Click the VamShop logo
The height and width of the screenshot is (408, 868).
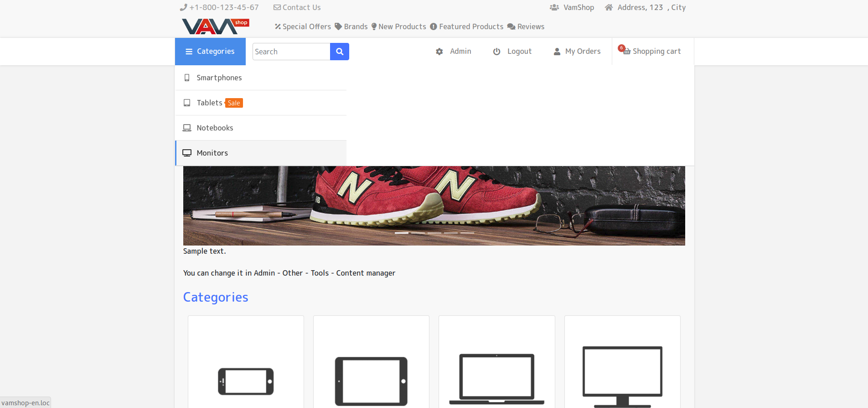pos(215,26)
